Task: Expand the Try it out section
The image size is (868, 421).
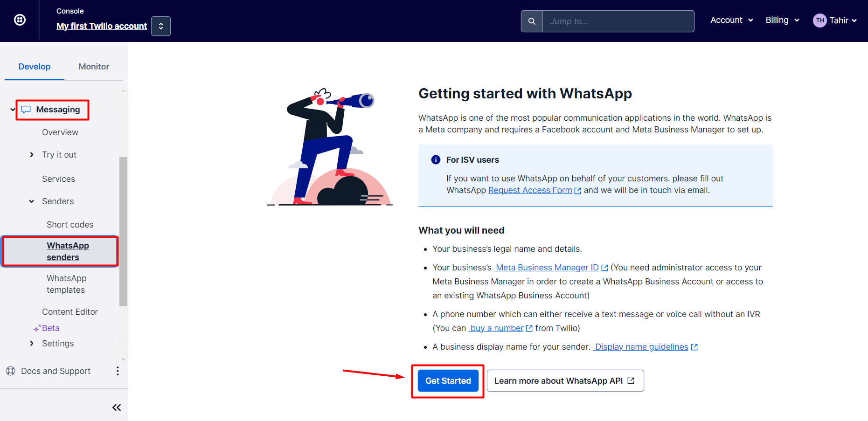Action: tap(32, 155)
